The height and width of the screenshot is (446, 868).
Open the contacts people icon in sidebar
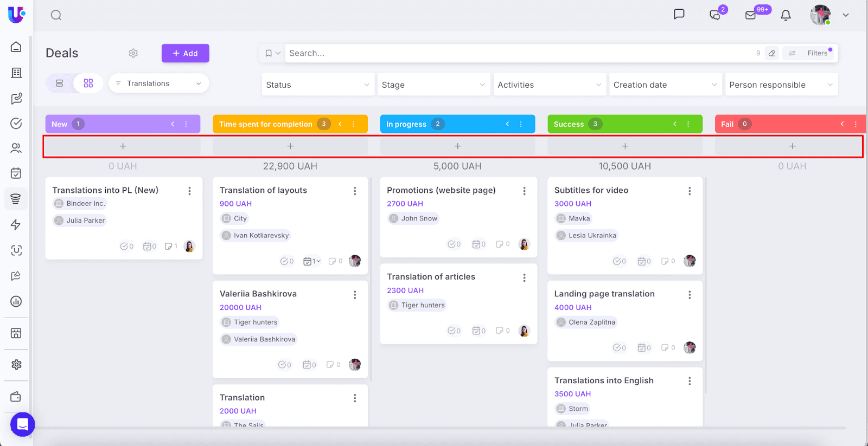(x=16, y=148)
